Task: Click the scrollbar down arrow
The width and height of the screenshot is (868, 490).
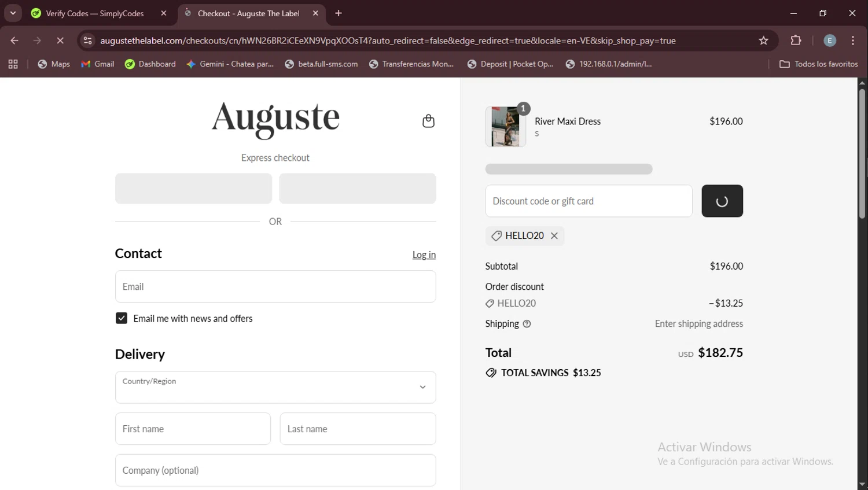Action: coord(862,485)
